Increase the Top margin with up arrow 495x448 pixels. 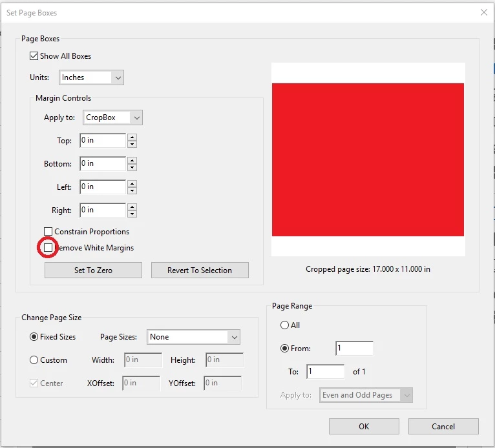(132, 137)
